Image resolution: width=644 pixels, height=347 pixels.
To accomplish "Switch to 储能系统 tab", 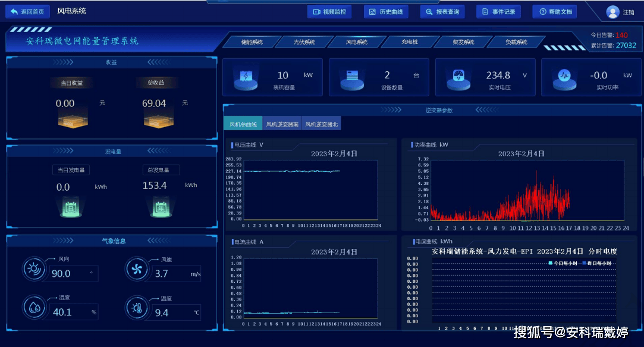I will point(252,42).
